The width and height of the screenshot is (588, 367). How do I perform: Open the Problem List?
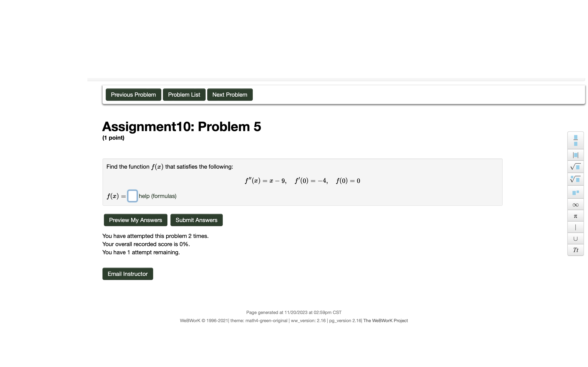pos(184,94)
